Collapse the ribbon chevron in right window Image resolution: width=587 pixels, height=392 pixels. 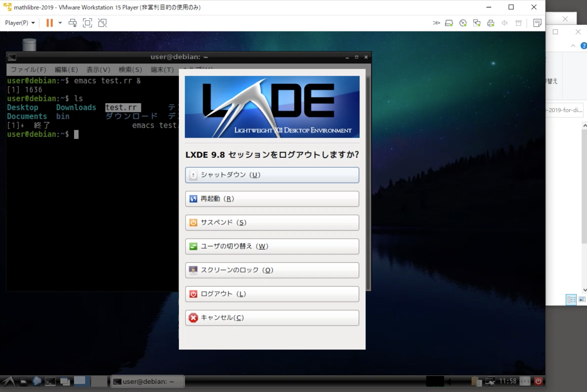[573, 46]
